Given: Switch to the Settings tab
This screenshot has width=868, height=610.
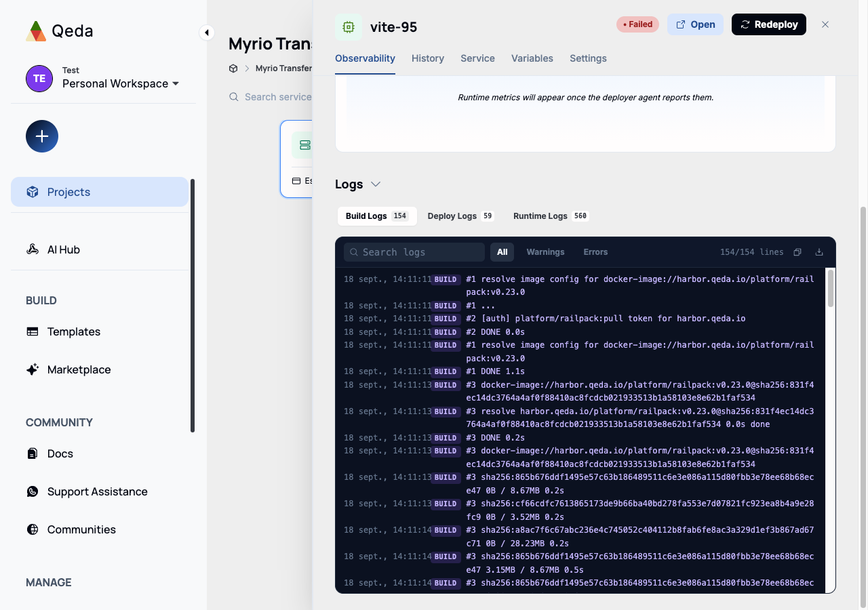Looking at the screenshot, I should pyautogui.click(x=588, y=58).
